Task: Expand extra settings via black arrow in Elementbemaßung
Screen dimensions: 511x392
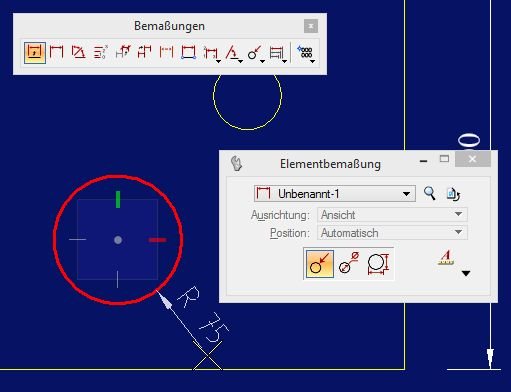Action: (466, 273)
